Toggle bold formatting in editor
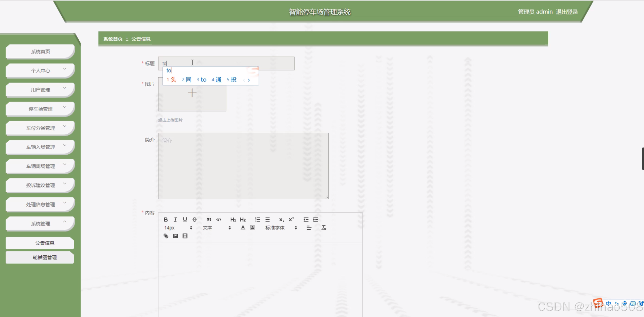This screenshot has width=644, height=317. coord(166,219)
